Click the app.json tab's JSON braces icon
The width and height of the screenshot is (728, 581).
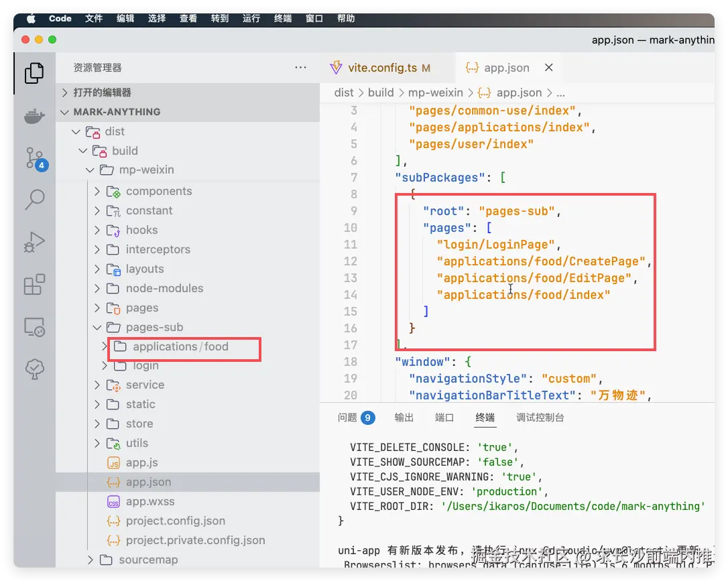472,68
